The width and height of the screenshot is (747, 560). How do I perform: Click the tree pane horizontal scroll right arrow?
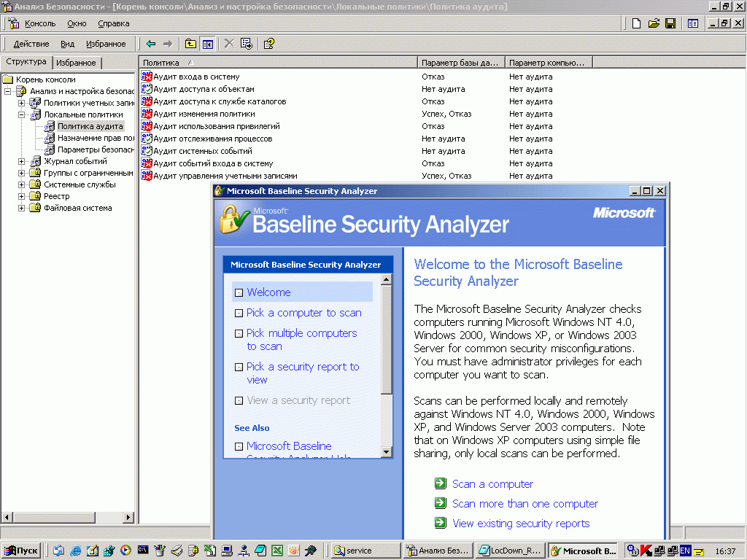click(x=128, y=517)
